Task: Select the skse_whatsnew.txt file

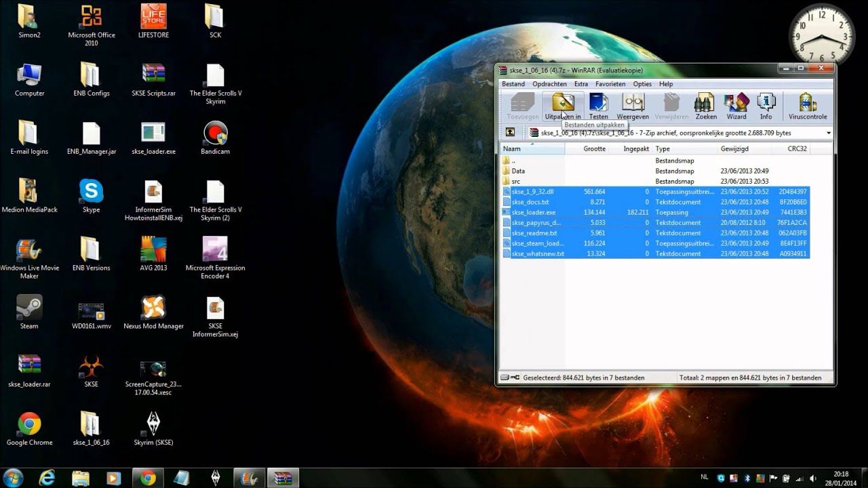Action: coord(654,253)
